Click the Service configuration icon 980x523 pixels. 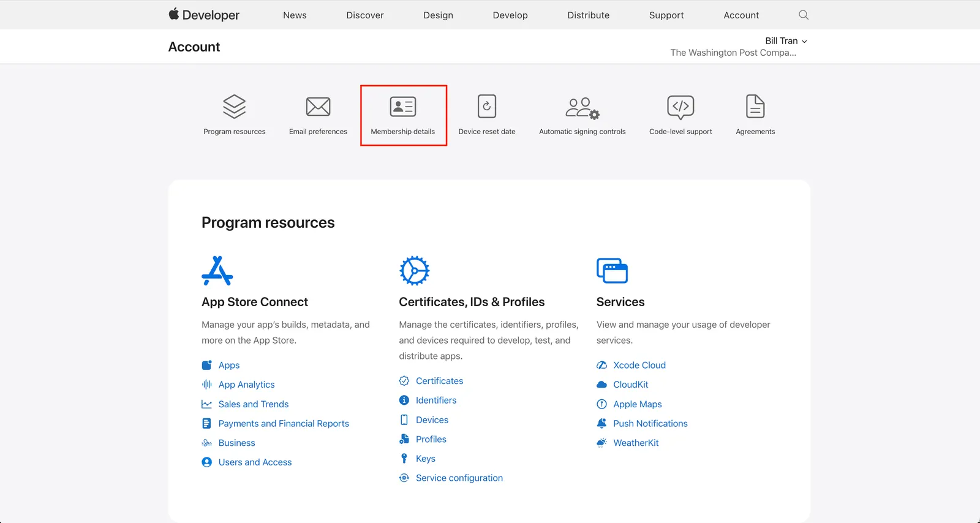click(x=404, y=478)
